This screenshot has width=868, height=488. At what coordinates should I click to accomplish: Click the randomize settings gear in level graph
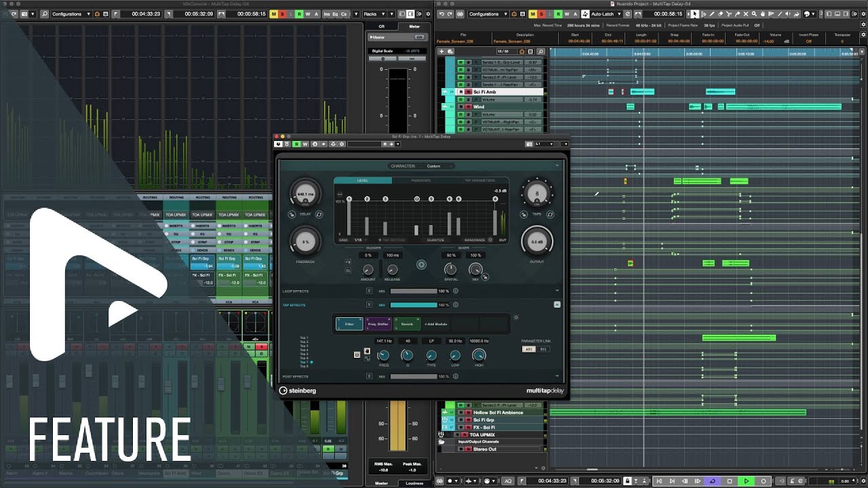point(490,240)
